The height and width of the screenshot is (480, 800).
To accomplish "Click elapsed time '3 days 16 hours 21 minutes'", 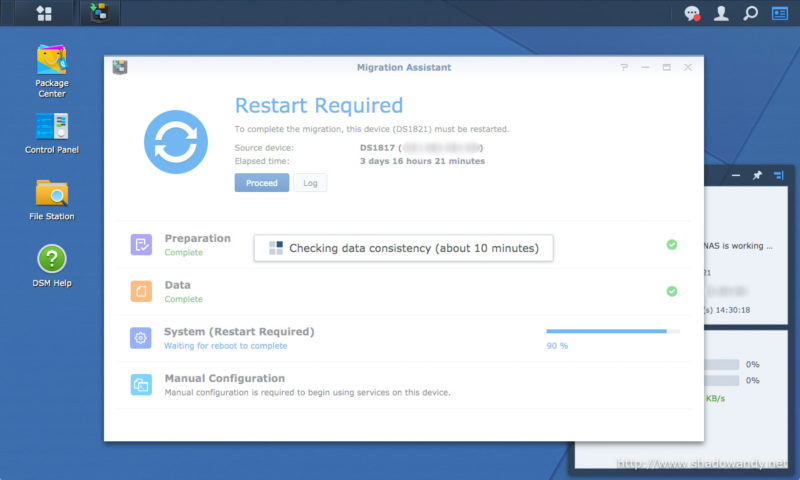I will point(422,161).
